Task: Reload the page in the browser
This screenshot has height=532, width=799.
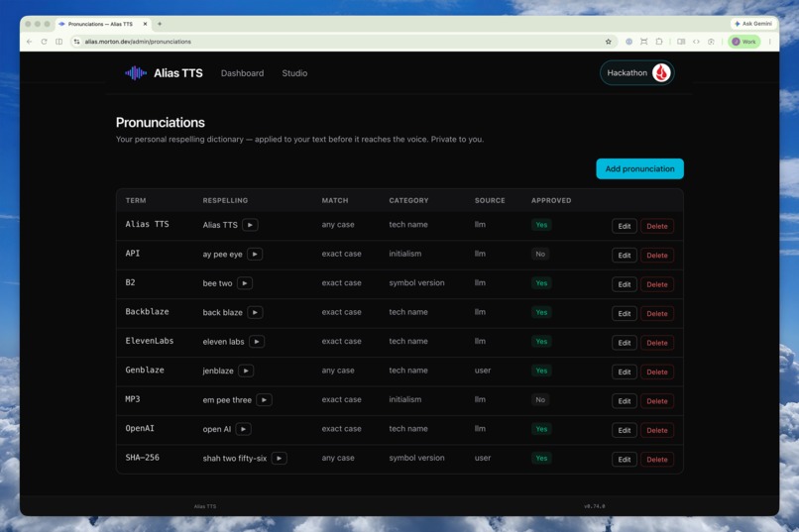Action: (x=44, y=42)
